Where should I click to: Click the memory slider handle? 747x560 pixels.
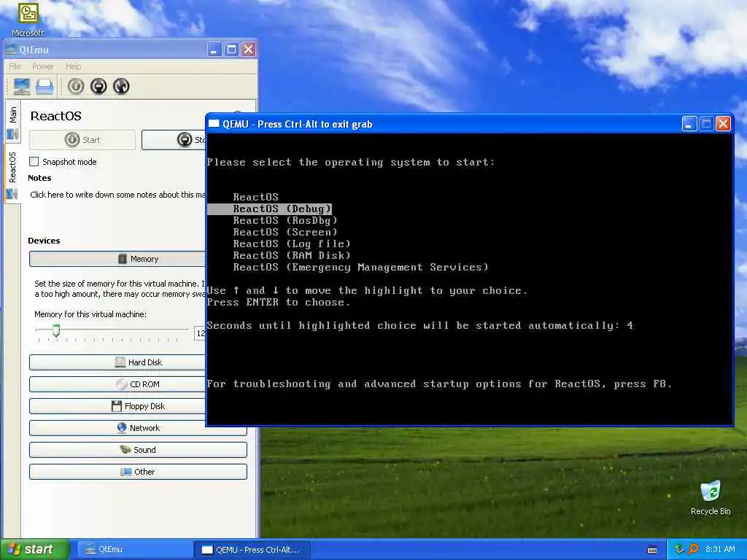[56, 330]
